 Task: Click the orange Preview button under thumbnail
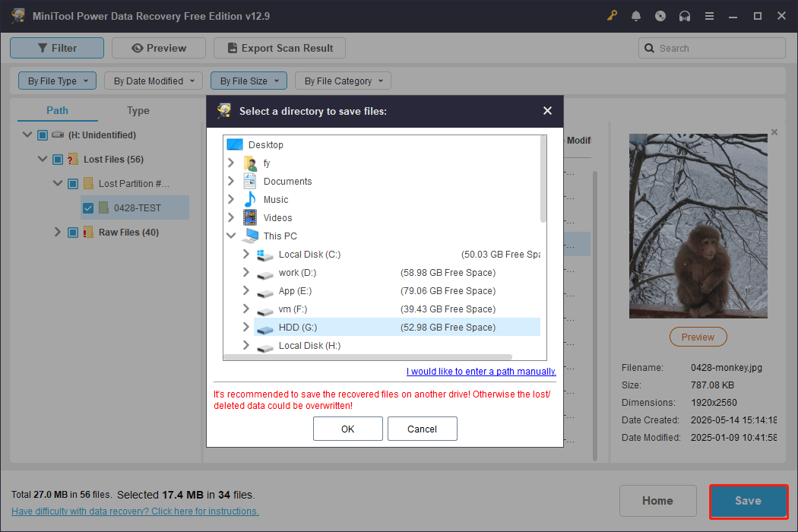[x=698, y=337]
